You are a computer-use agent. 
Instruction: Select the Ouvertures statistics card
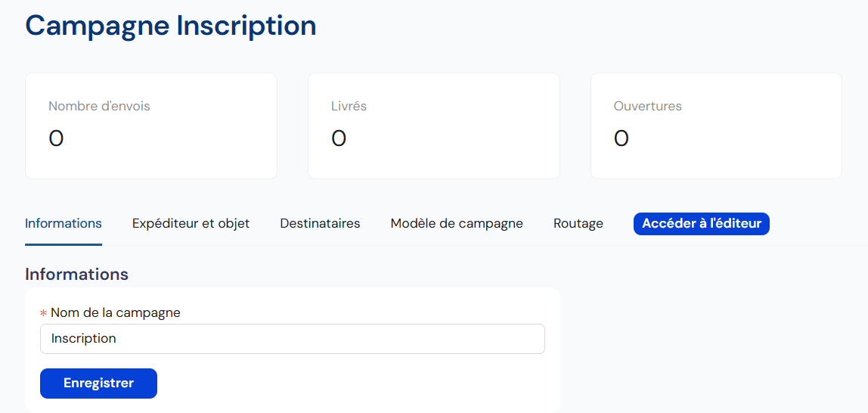tap(715, 126)
